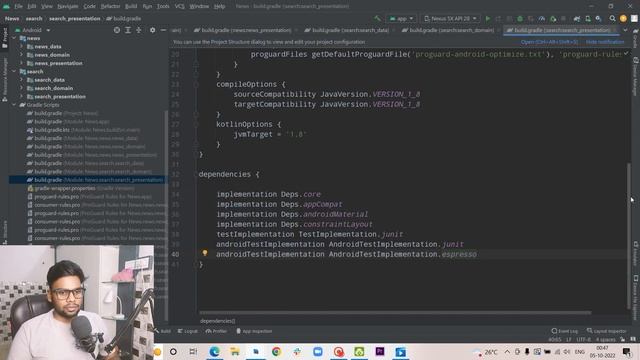Image resolution: width=640 pixels, height=360 pixels.
Task: Open the File menu
Action: tap(18, 6)
